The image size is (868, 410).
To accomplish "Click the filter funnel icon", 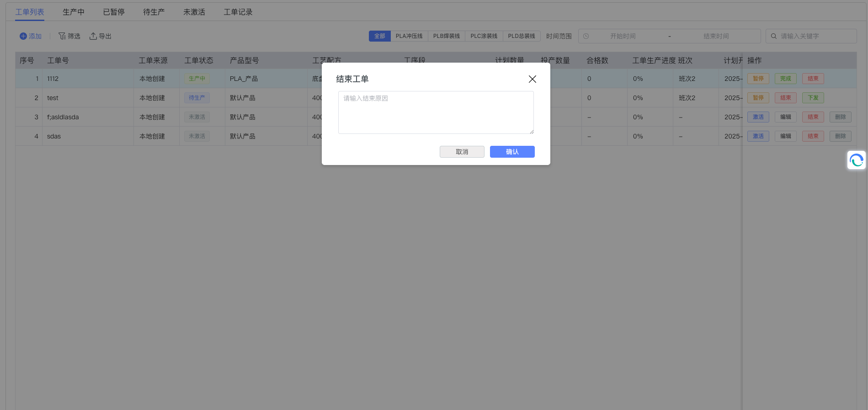I will pos(62,36).
